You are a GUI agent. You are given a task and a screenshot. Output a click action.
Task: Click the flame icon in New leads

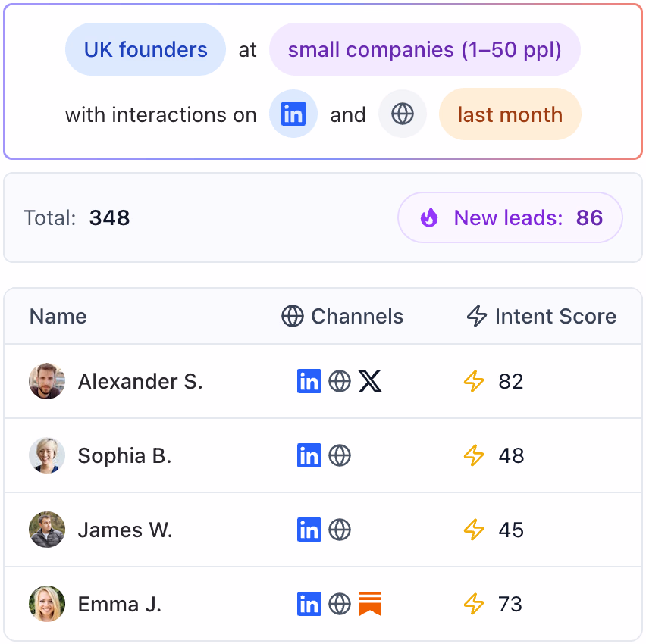click(x=429, y=218)
